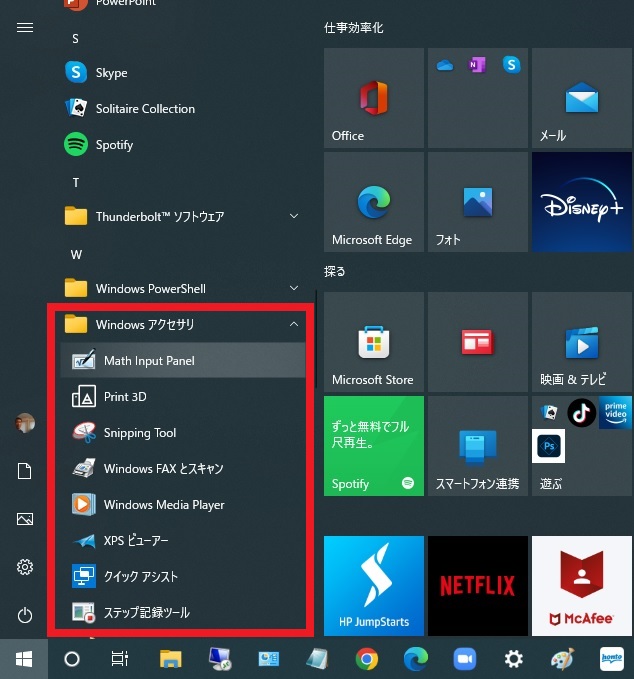Launch the Netflix tile
The height and width of the screenshot is (679, 634).
click(x=477, y=586)
